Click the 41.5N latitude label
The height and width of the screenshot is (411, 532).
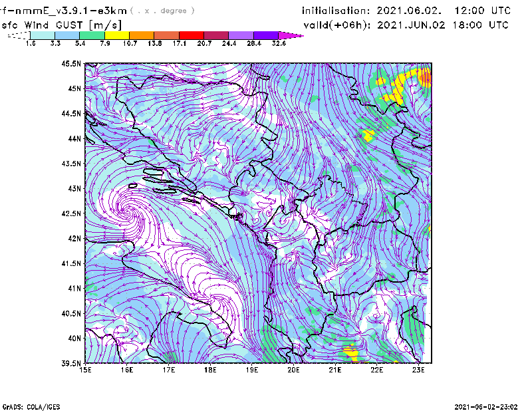click(x=71, y=263)
